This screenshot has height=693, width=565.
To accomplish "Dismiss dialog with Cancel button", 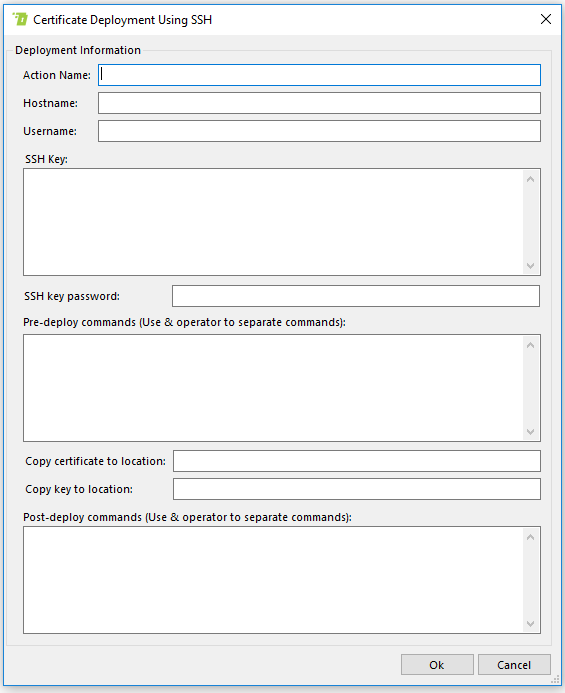I will (514, 665).
